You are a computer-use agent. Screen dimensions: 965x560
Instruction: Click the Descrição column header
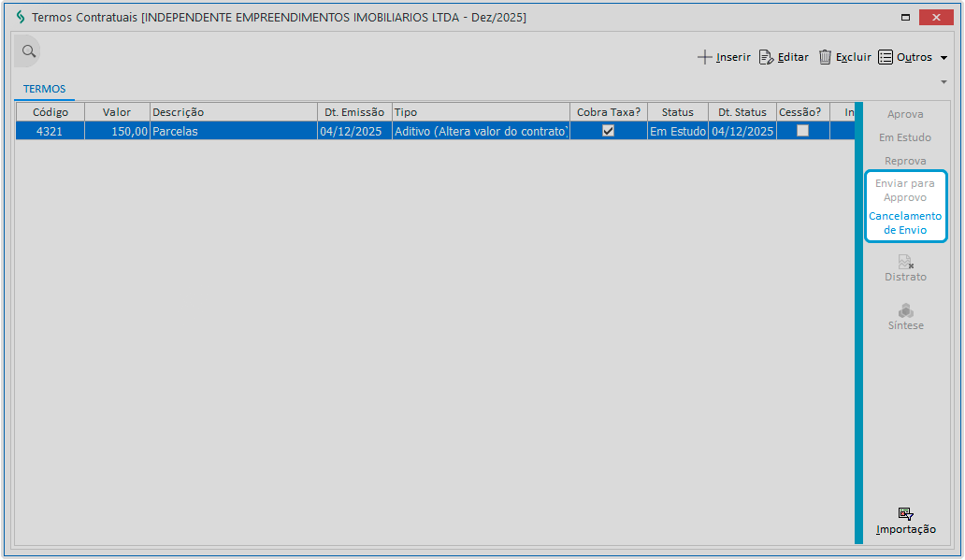(233, 112)
